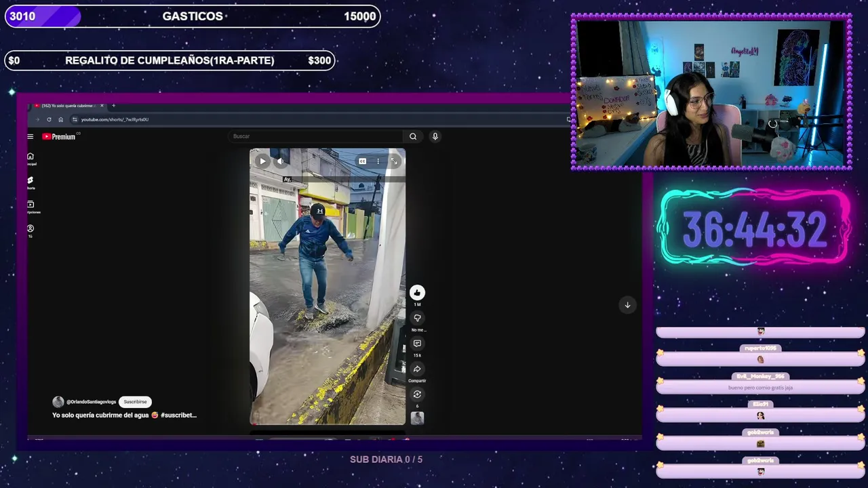Click the magnifier search button

pyautogui.click(x=413, y=136)
